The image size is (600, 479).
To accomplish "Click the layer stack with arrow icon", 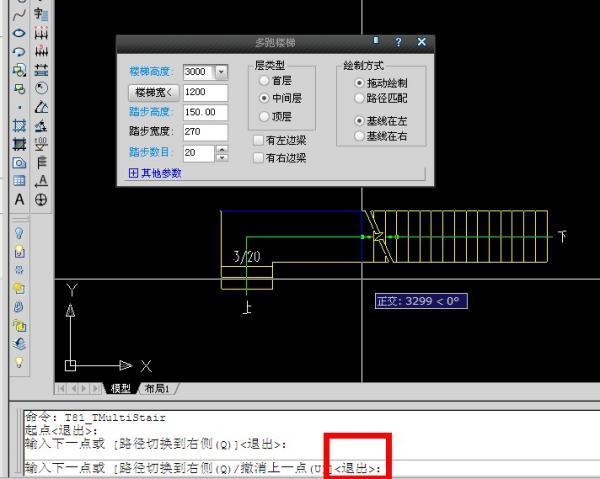I will click(x=19, y=344).
